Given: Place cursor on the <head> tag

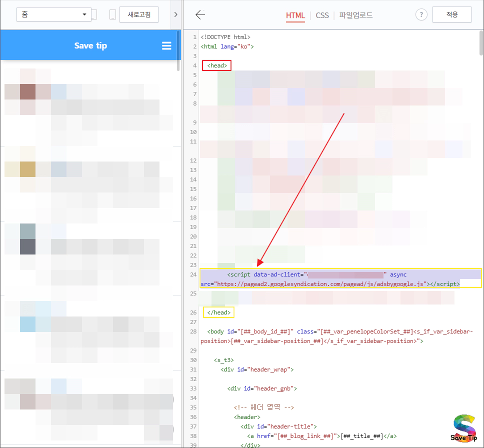Looking at the screenshot, I should pos(217,65).
